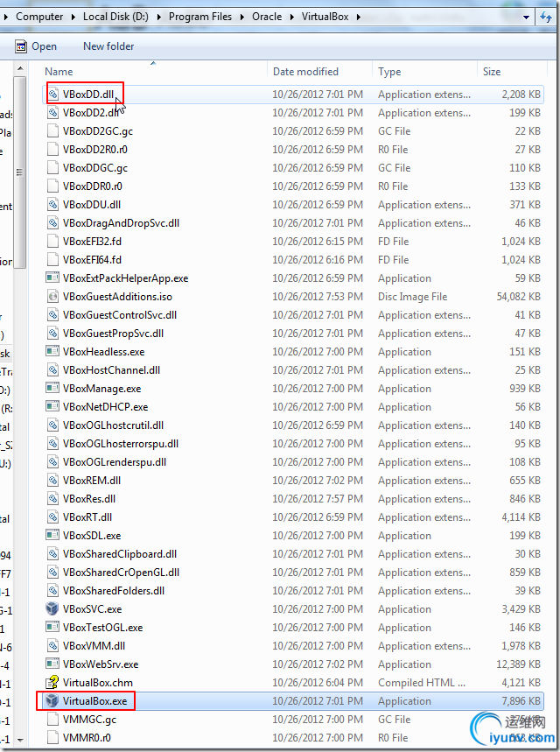Select the VBoxOGLhostcrutil.dll file name

tap(113, 425)
